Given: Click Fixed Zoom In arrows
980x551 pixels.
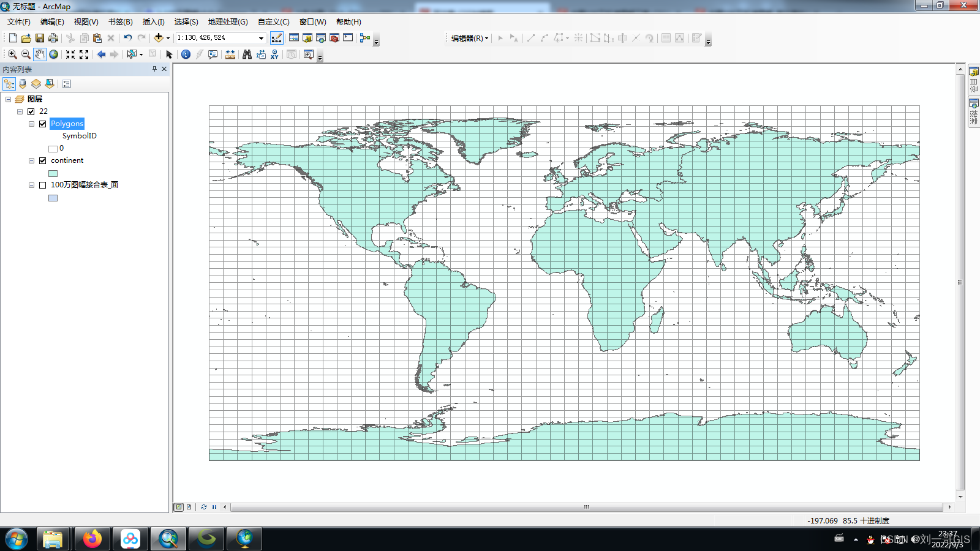Looking at the screenshot, I should pyautogui.click(x=70, y=54).
